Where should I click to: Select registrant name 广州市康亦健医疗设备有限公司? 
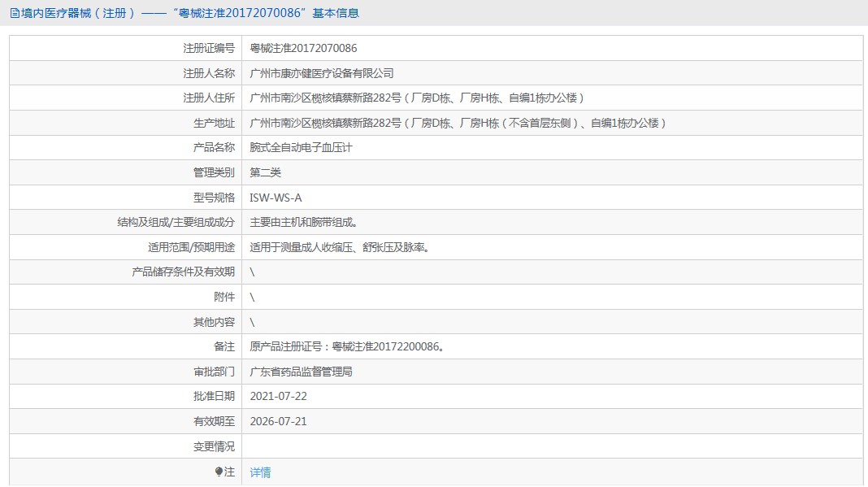click(322, 73)
